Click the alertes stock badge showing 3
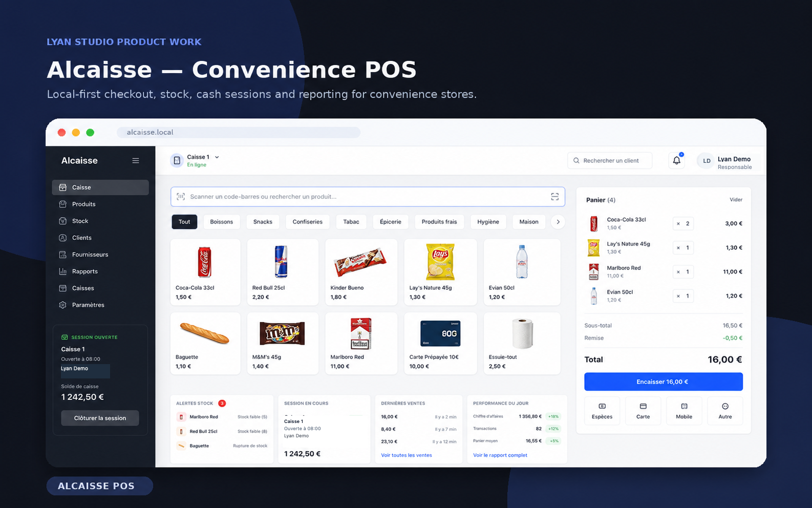812x508 pixels. [x=222, y=404]
